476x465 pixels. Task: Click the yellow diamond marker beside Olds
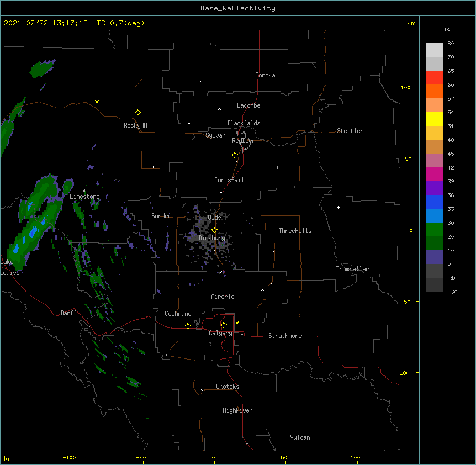[214, 230]
